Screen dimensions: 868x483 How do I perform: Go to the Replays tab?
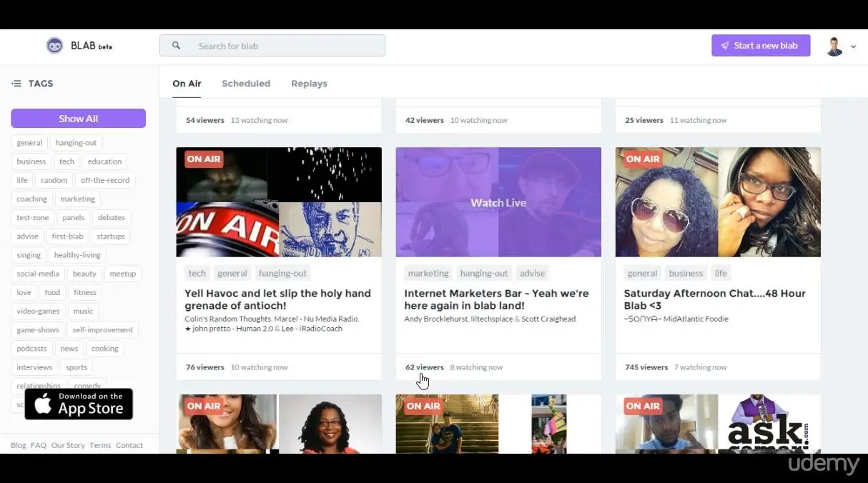pos(309,84)
